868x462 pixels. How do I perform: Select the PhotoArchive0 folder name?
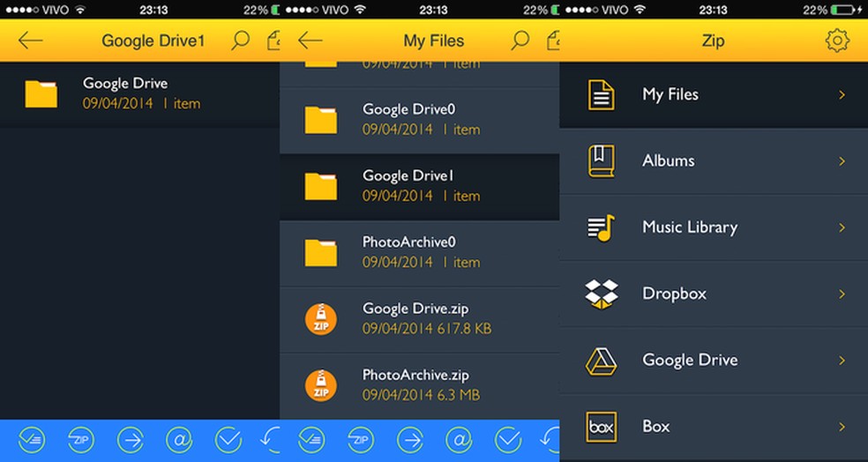point(409,242)
